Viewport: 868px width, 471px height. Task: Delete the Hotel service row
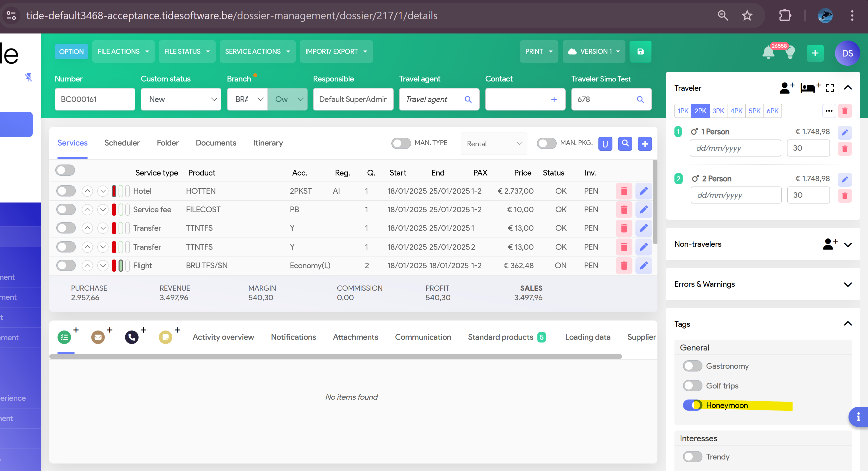624,191
